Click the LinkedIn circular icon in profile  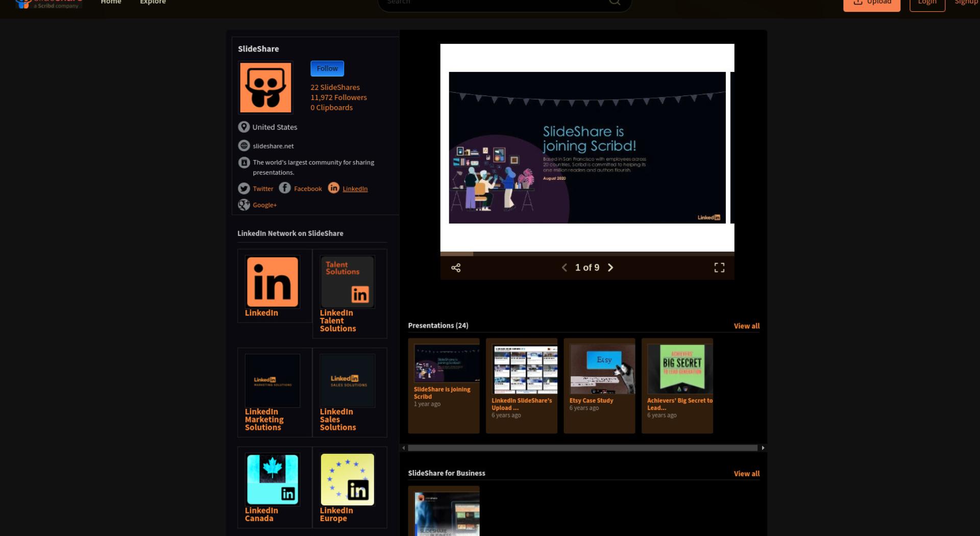[333, 188]
